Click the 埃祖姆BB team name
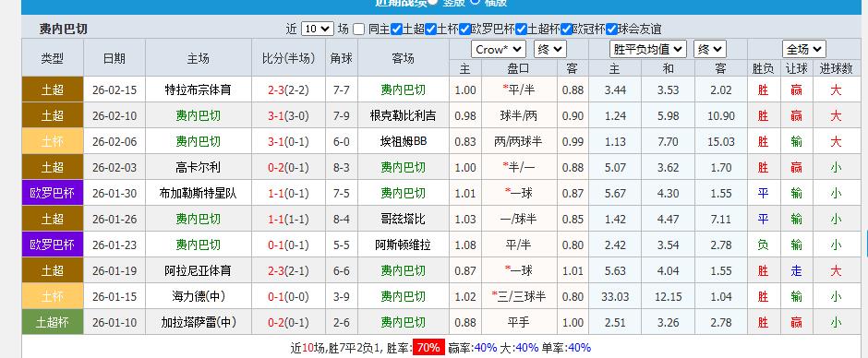 pos(403,141)
